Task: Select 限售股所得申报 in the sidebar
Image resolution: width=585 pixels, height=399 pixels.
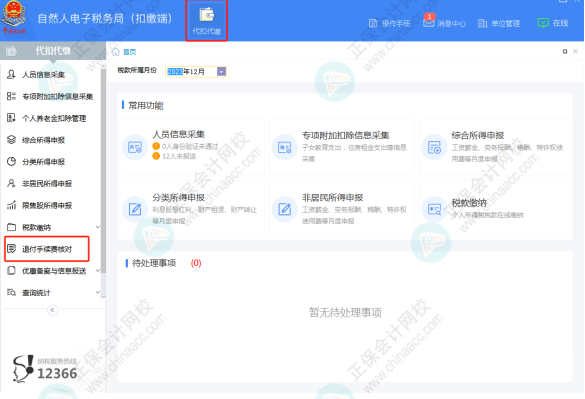Action: [x=47, y=205]
